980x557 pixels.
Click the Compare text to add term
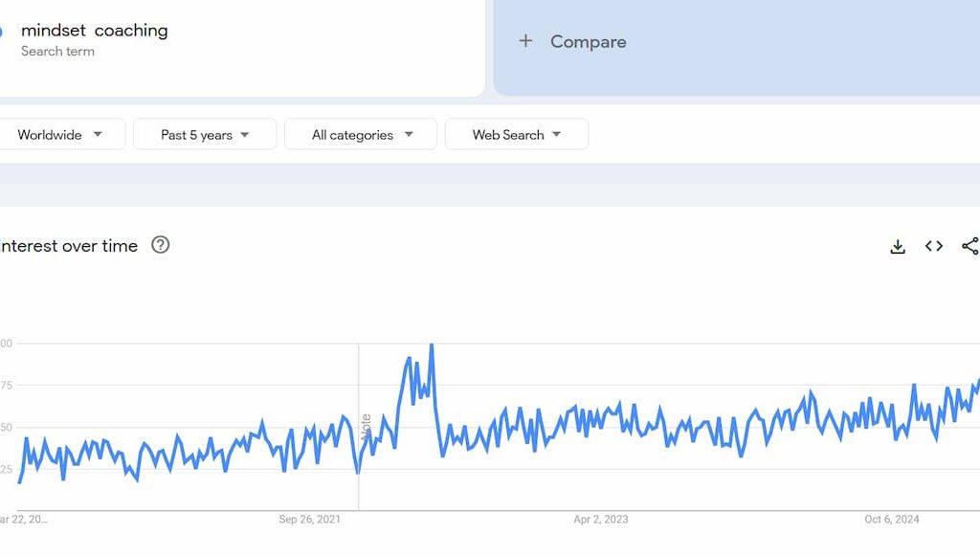[x=588, y=42]
